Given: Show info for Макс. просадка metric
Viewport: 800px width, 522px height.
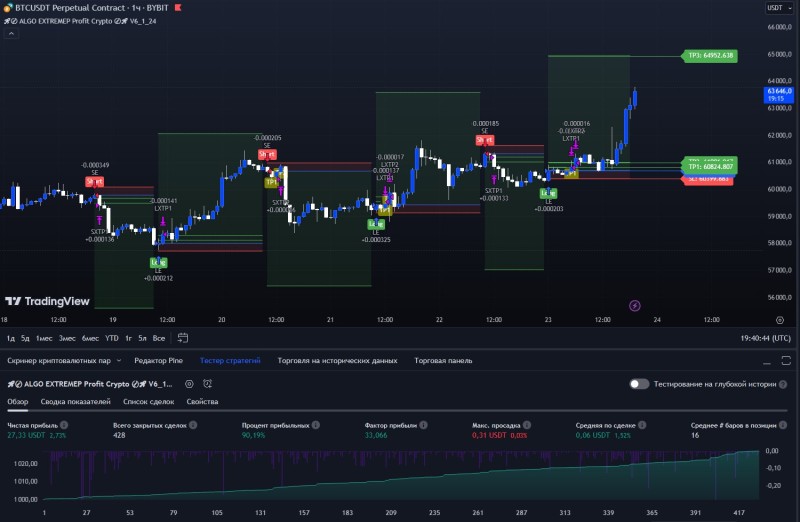Looking at the screenshot, I should coord(527,425).
